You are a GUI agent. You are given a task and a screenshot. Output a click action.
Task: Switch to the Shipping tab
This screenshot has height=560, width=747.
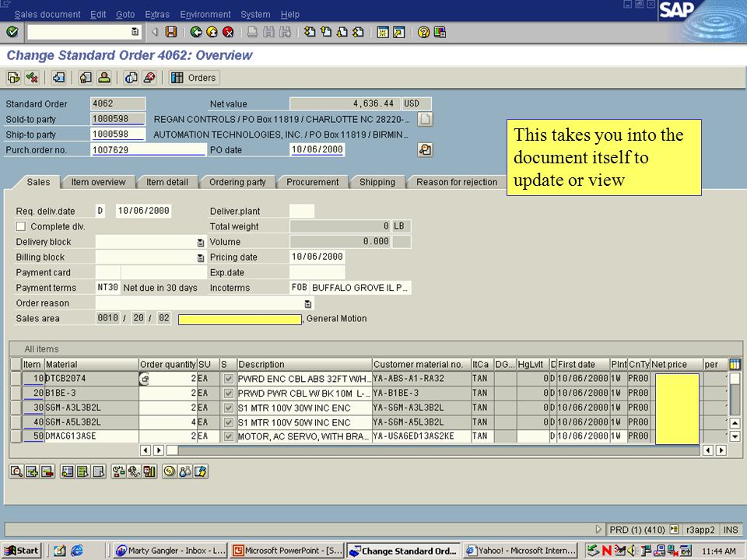[377, 182]
